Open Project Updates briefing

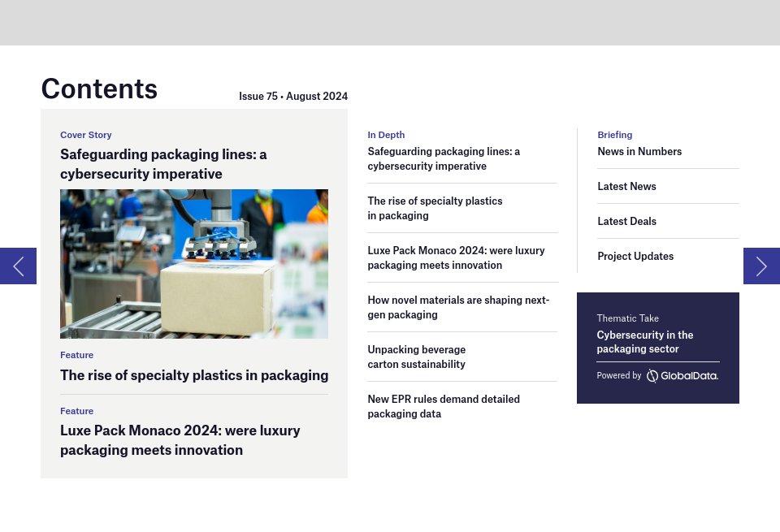[635, 256]
